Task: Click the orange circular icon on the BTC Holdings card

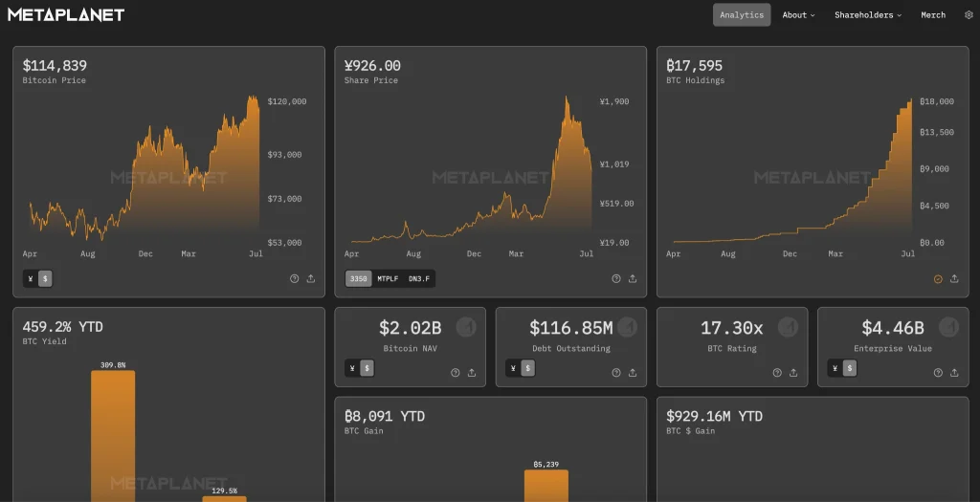Action: click(938, 279)
